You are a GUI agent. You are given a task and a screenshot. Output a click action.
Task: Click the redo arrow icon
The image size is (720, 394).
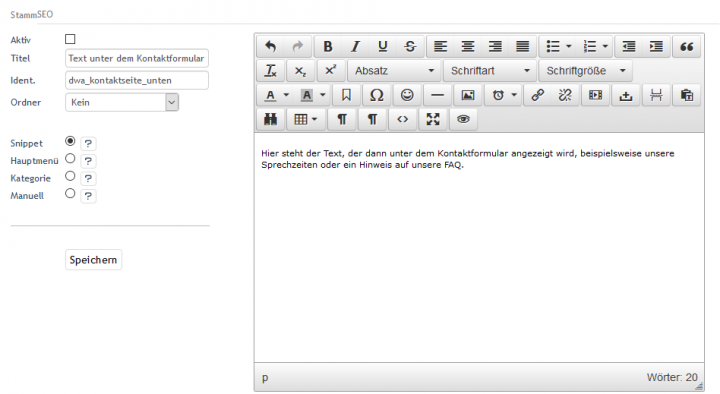pos(298,46)
